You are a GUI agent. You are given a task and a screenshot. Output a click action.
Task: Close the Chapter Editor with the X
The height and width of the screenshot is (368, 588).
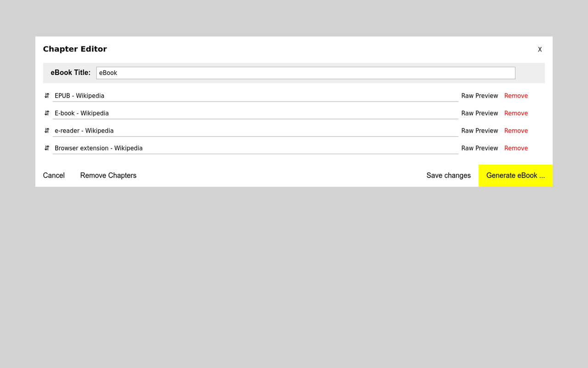(540, 50)
